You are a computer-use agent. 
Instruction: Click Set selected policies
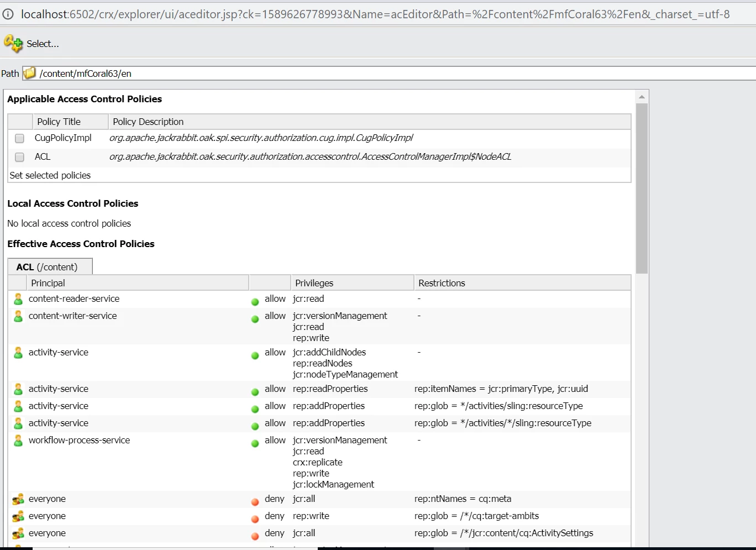50,175
